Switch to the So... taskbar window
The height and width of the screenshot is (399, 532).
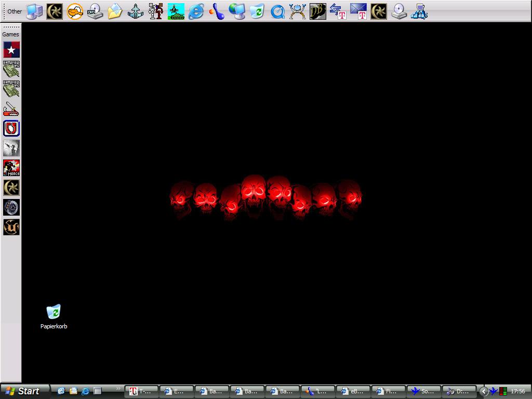[424, 391]
